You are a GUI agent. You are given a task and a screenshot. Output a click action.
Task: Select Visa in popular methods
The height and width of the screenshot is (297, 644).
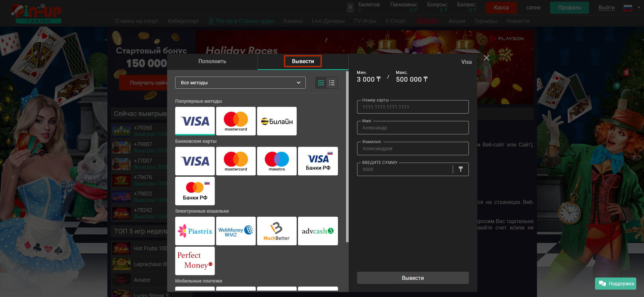pyautogui.click(x=195, y=121)
